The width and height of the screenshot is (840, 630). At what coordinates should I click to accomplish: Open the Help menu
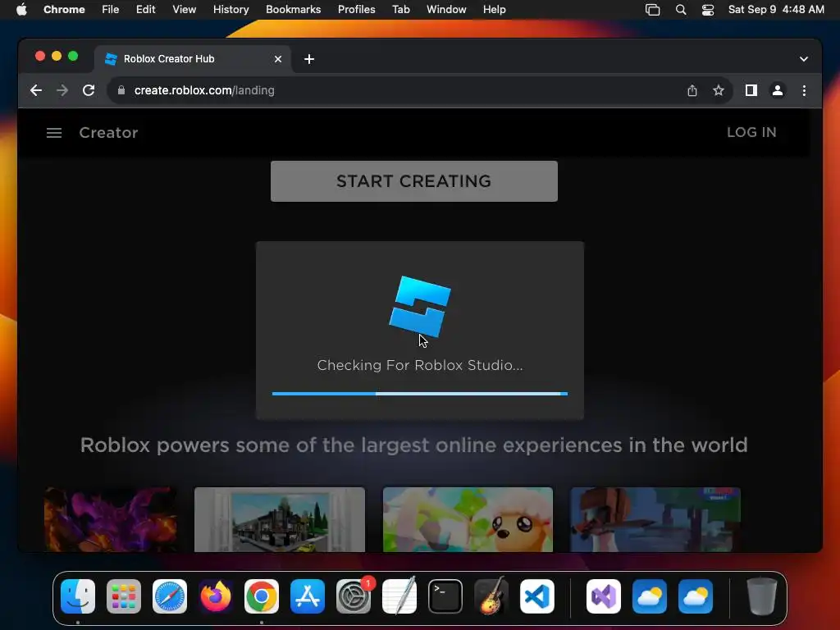point(494,10)
